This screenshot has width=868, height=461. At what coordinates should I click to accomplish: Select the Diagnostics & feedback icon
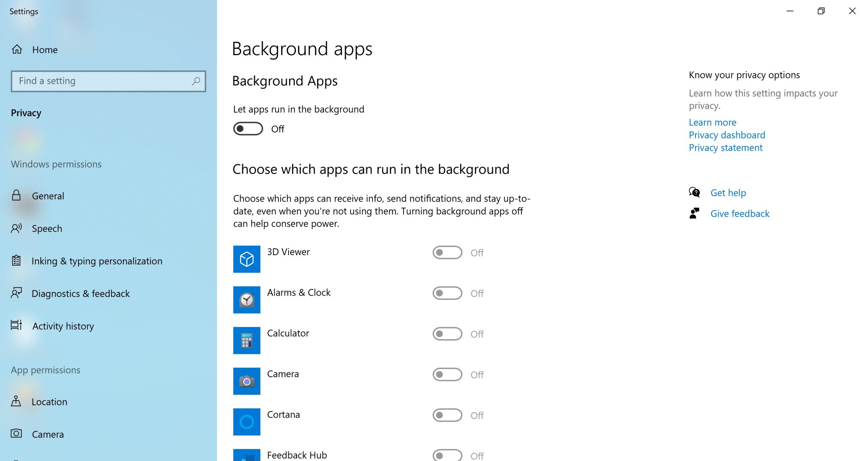tap(17, 293)
